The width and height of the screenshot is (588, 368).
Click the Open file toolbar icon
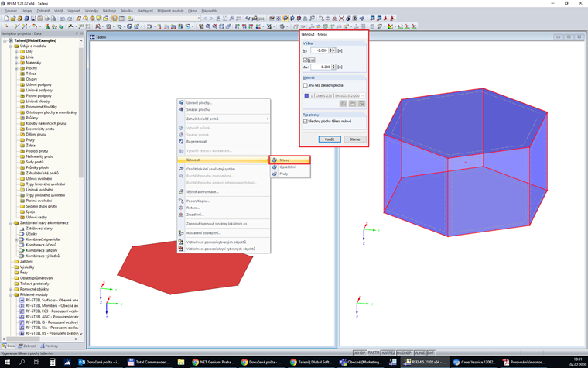(13, 19)
